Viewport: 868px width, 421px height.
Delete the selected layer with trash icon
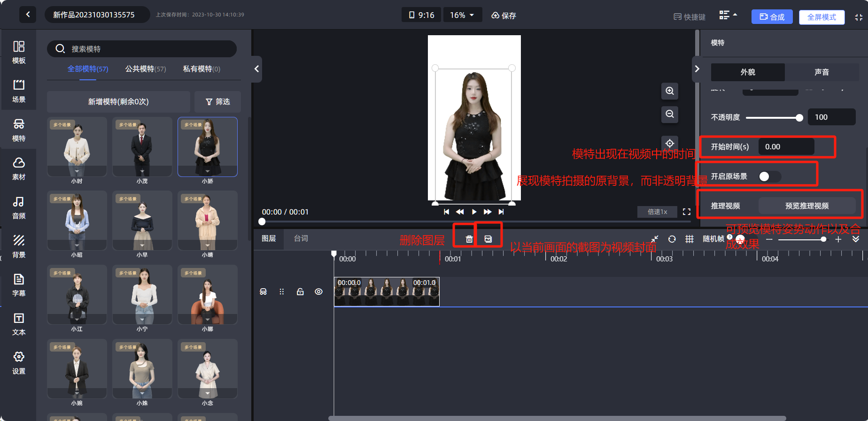pyautogui.click(x=469, y=239)
